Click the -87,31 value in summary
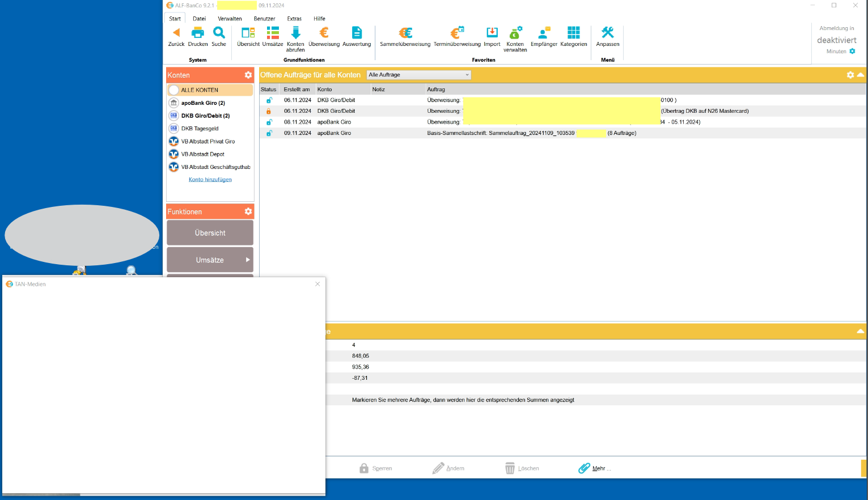Image resolution: width=868 pixels, height=500 pixels. coord(360,378)
